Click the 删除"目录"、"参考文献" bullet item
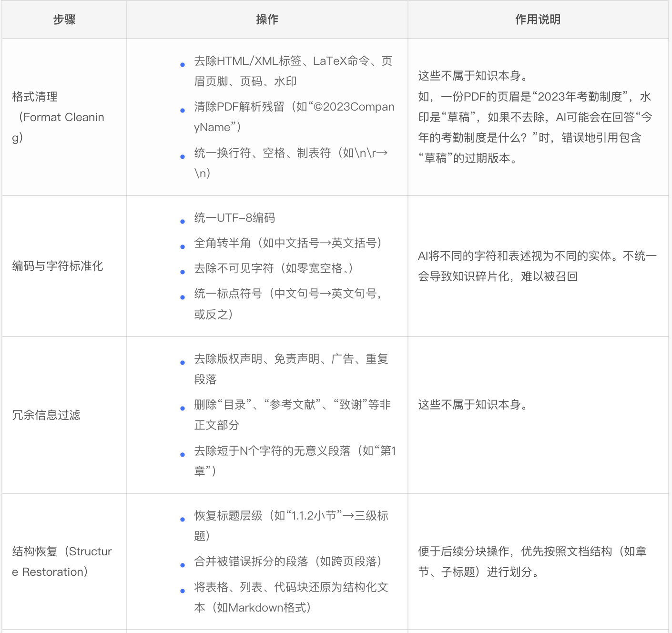This screenshot has width=672, height=633. pyautogui.click(x=292, y=415)
